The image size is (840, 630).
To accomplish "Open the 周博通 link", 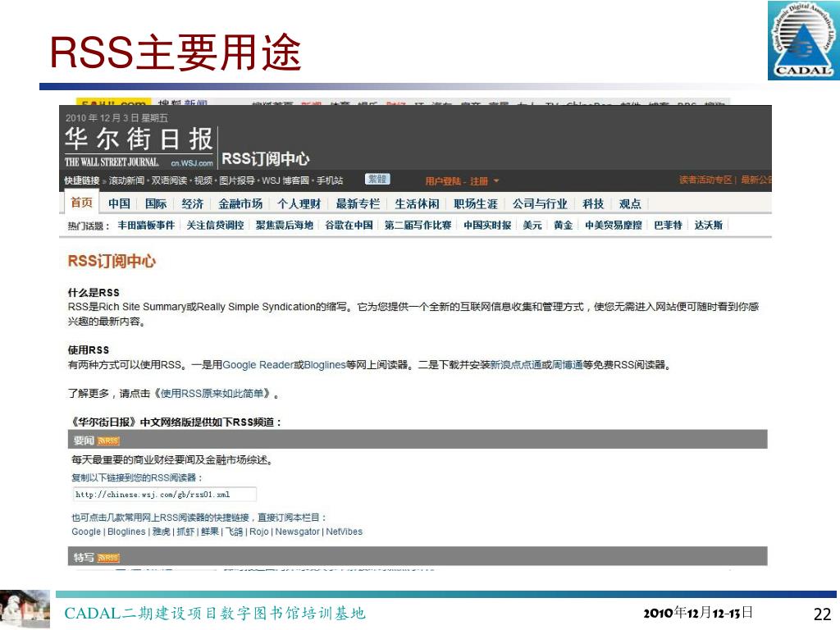I will [568, 365].
